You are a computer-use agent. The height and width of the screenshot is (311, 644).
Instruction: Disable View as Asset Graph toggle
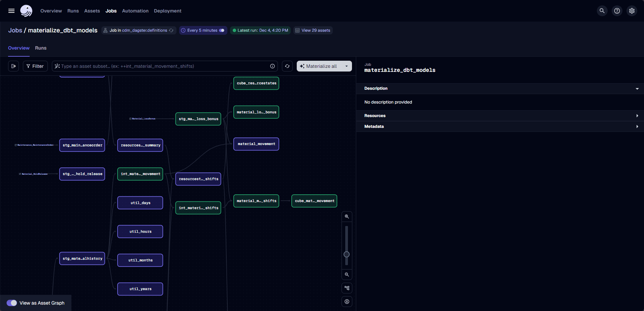tap(12, 303)
